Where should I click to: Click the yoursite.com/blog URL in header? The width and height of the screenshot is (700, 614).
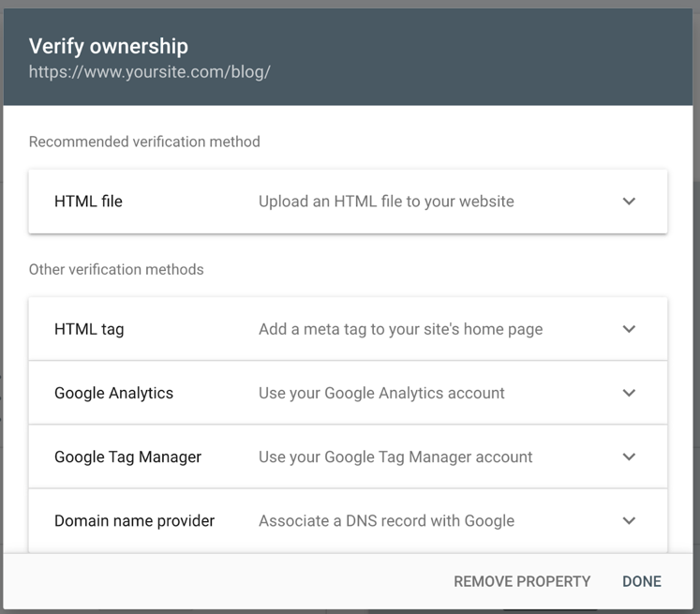point(150,71)
